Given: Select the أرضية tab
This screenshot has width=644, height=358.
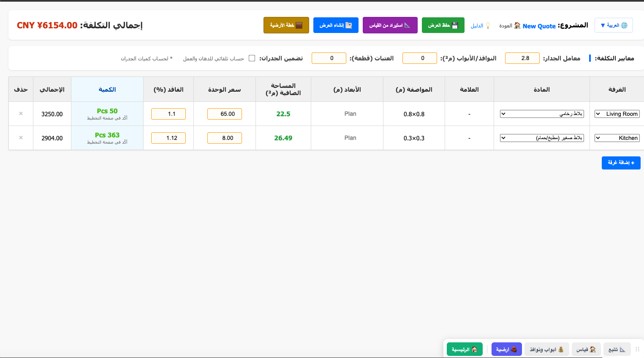Looking at the screenshot, I should coord(507,349).
